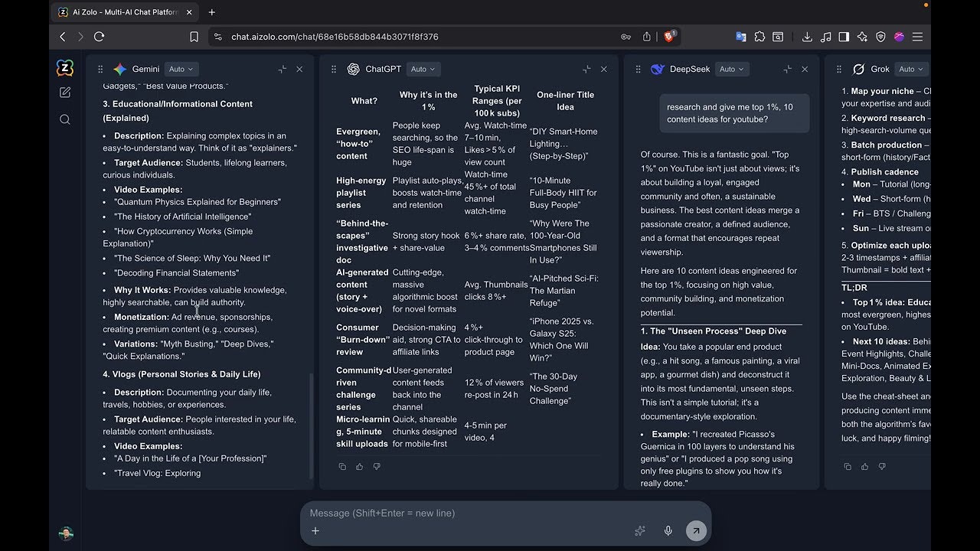Image resolution: width=980 pixels, height=551 pixels.
Task: Like the ChatGPT response with thumbs up
Action: click(x=360, y=466)
